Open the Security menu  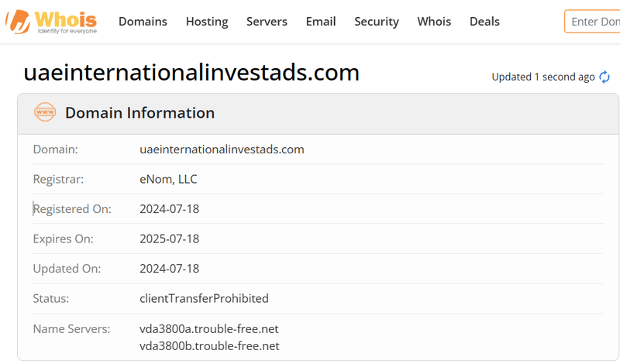(377, 22)
